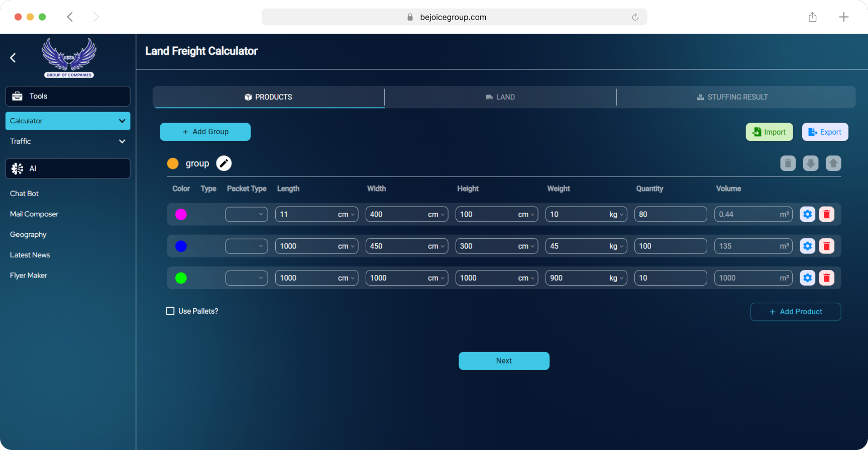Image resolution: width=868 pixels, height=450 pixels.
Task: Switch to the LAND tab
Action: point(500,97)
